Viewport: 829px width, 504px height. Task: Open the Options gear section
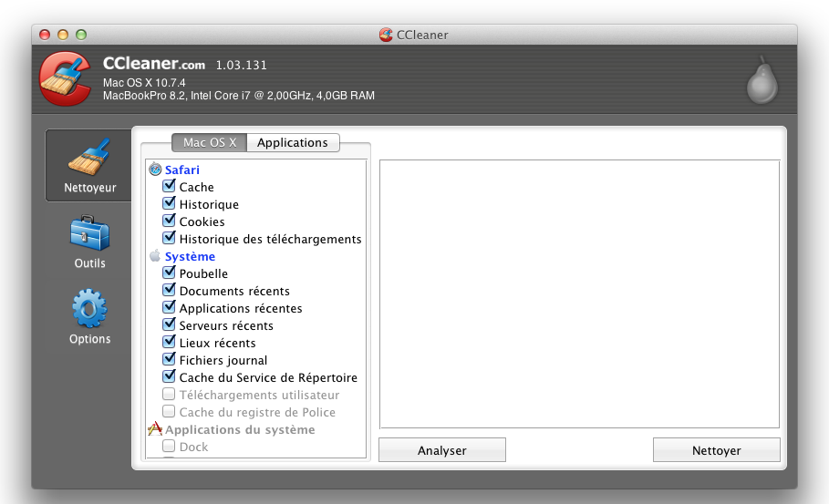click(89, 317)
